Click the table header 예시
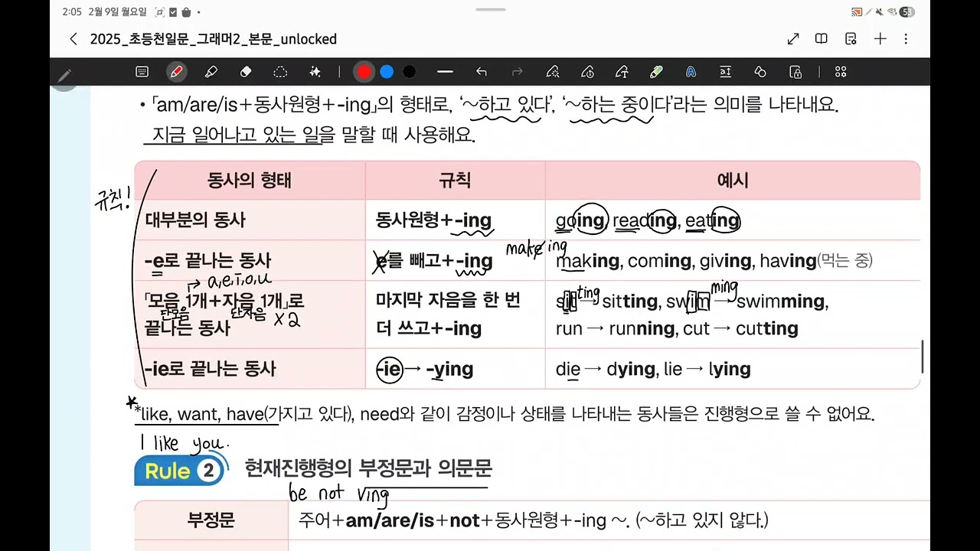Screen dimensions: 980x551 pyautogui.click(x=733, y=181)
